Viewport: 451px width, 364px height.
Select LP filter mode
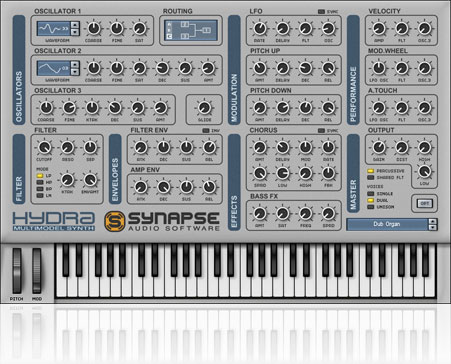click(x=40, y=175)
